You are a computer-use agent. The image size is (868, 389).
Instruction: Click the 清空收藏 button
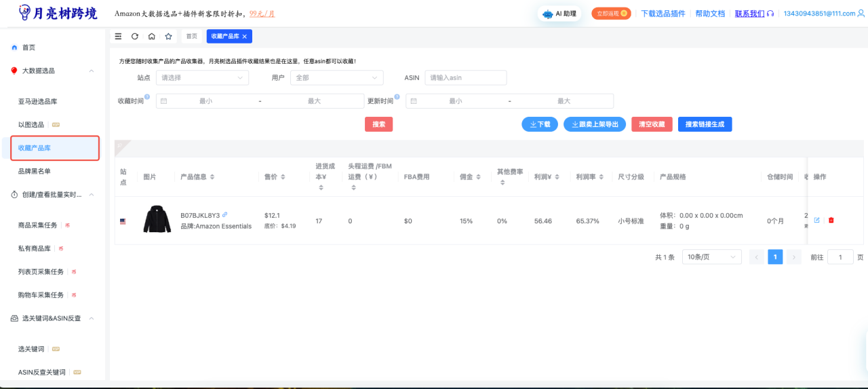pyautogui.click(x=652, y=124)
